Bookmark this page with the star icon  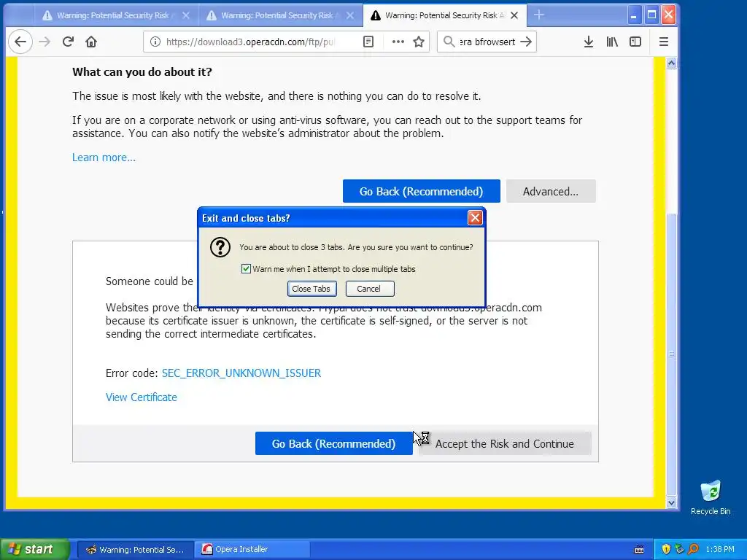point(419,42)
